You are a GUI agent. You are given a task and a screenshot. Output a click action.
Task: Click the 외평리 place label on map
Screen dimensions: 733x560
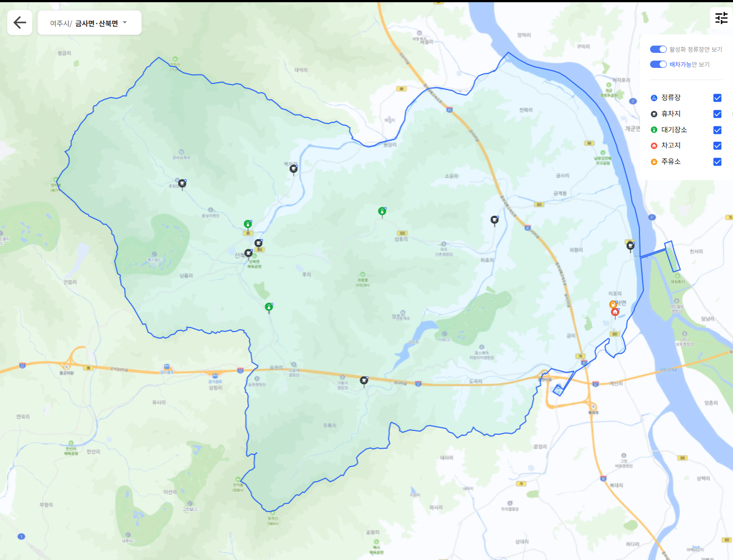pyautogui.click(x=576, y=250)
